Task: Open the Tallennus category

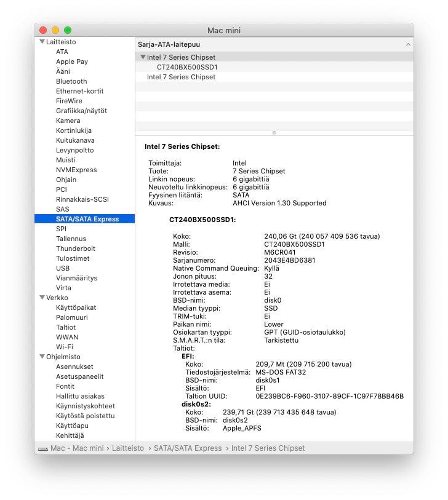Action: [71, 239]
